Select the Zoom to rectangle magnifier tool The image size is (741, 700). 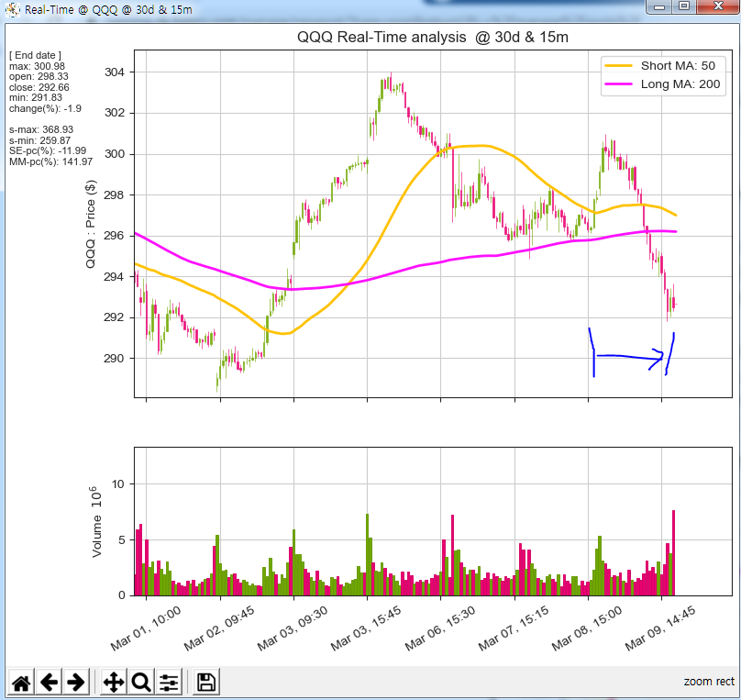(x=141, y=682)
